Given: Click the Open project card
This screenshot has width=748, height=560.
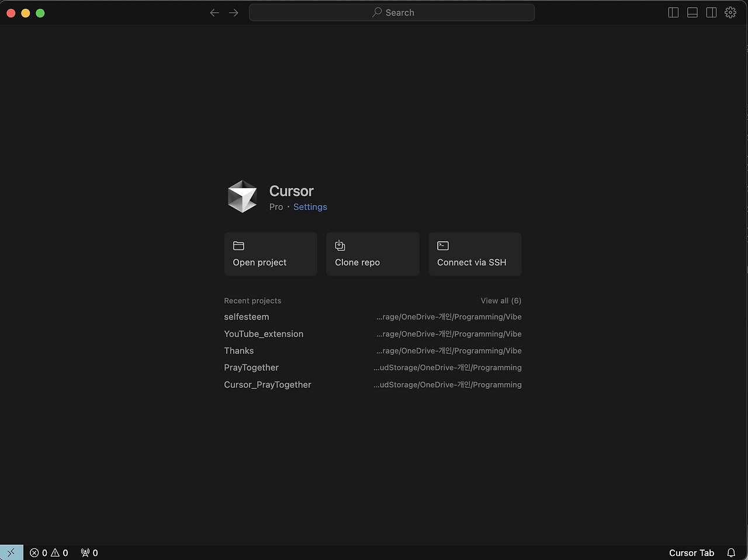Looking at the screenshot, I should [271, 254].
